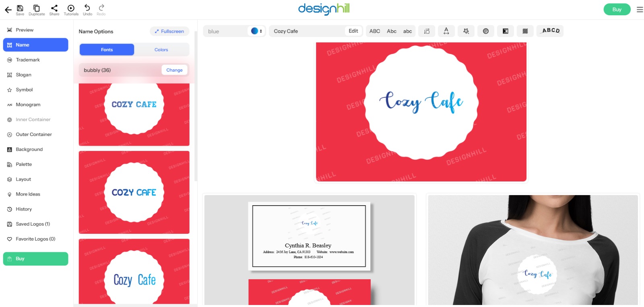Open the Layout section
This screenshot has height=307, width=644.
[x=35, y=179]
